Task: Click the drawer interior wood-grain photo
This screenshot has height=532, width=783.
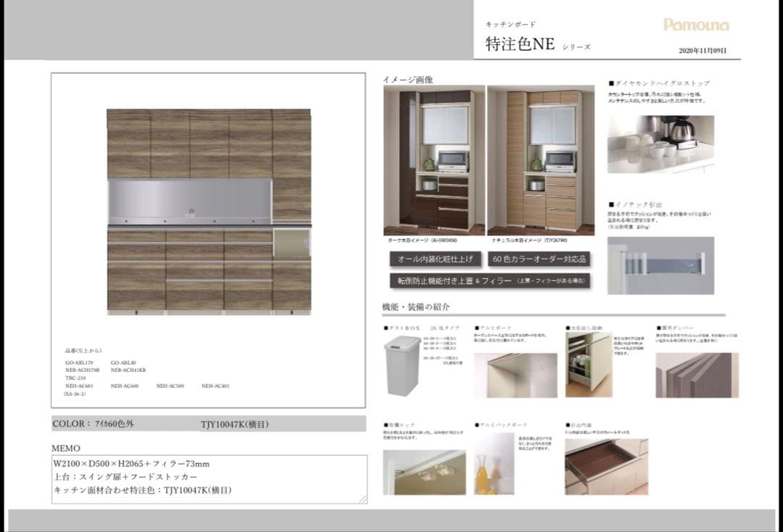Action: pos(606,467)
